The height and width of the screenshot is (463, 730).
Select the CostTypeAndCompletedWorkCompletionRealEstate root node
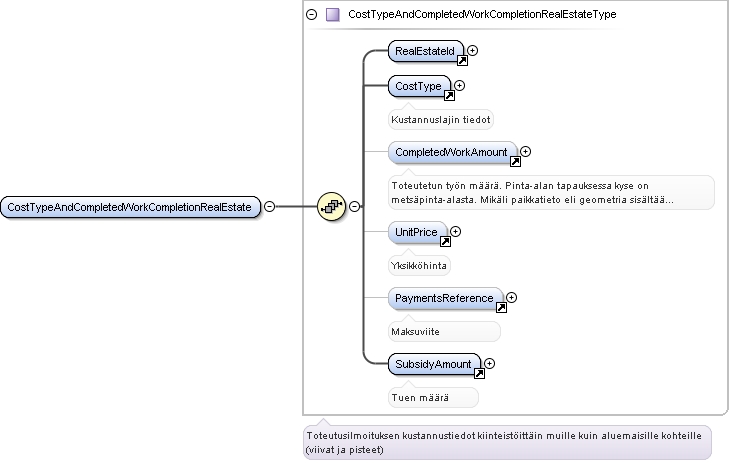(130, 207)
